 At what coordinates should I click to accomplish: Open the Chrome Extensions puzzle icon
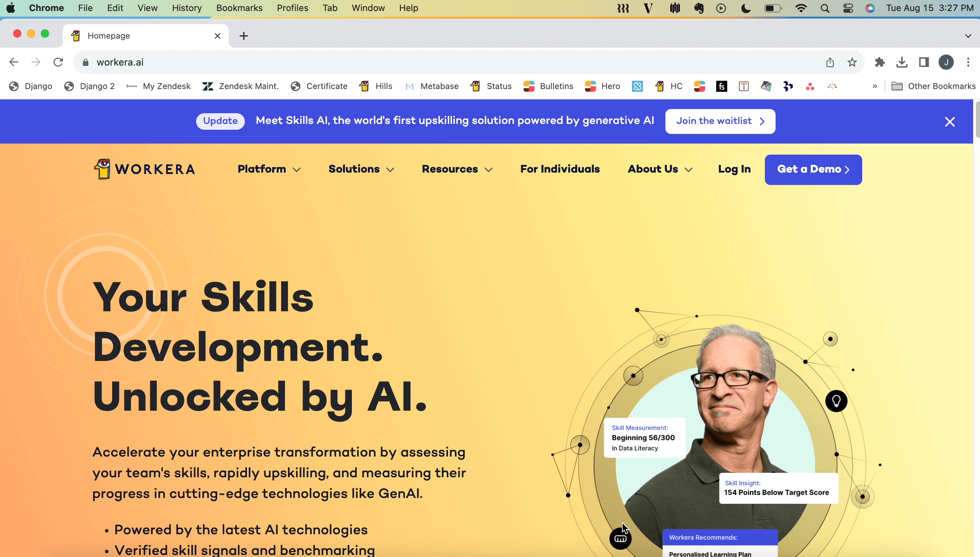[880, 62]
